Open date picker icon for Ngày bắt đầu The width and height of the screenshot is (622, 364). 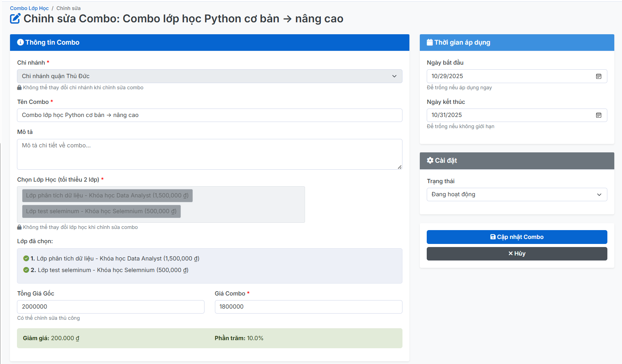(x=599, y=76)
